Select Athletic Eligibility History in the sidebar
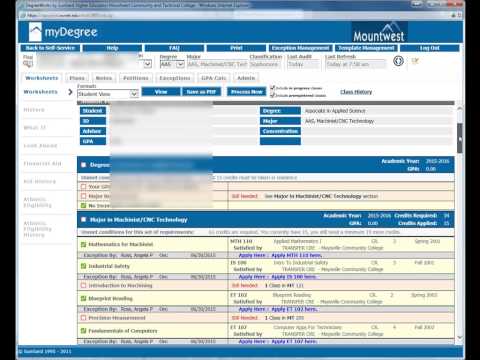 click(37, 229)
